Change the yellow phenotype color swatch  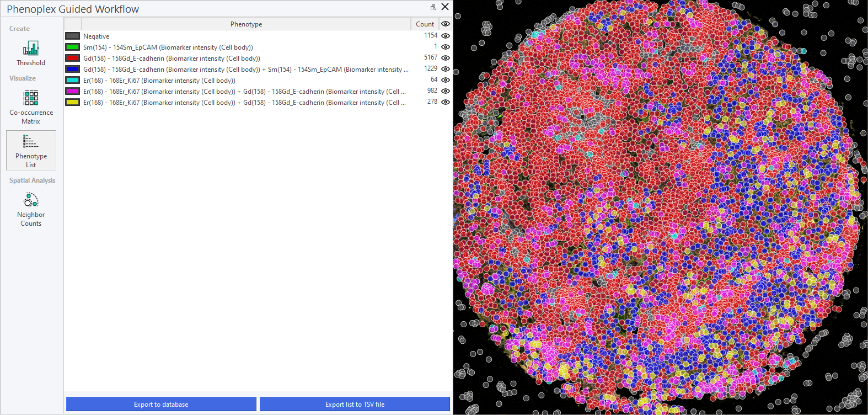(73, 102)
